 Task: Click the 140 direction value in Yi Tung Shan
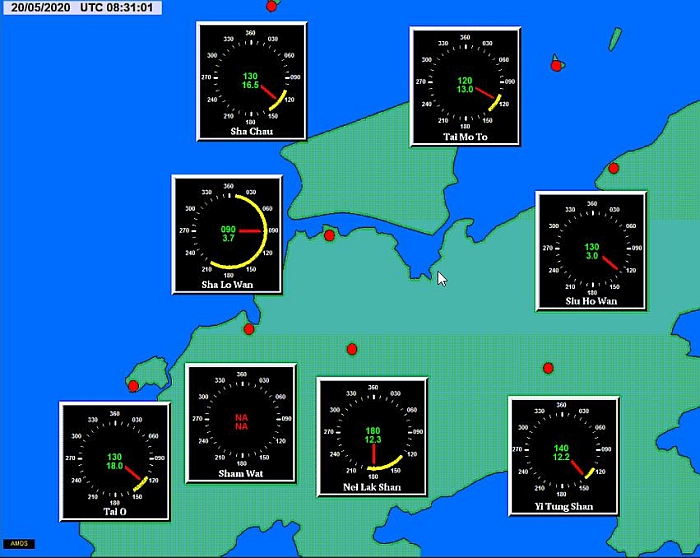[x=561, y=448]
